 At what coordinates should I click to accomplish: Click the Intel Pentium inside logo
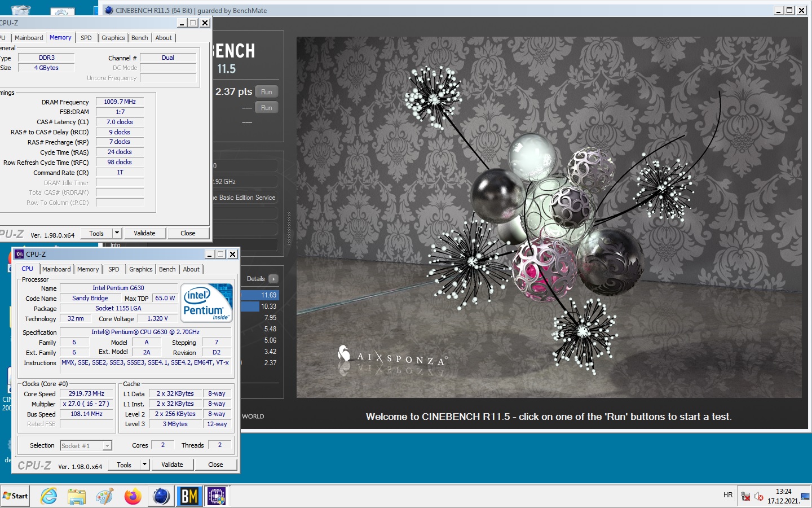point(207,303)
